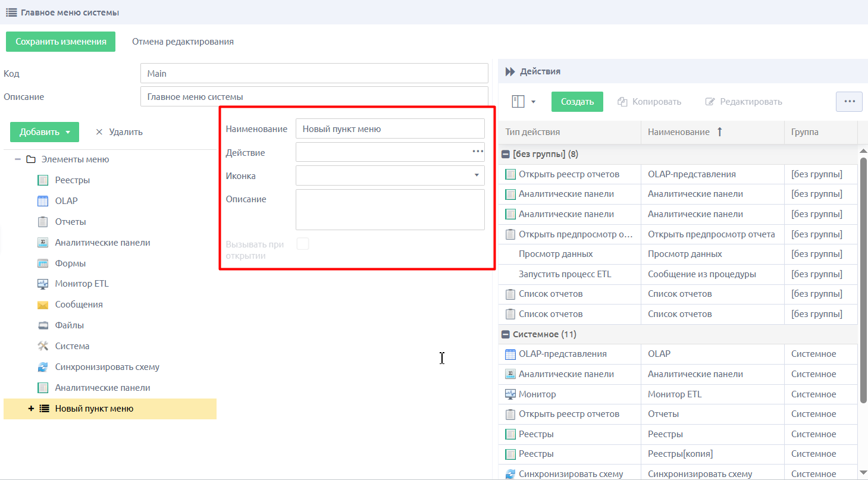The image size is (868, 480).
Task: Click the Система tools icon
Action: click(x=42, y=346)
